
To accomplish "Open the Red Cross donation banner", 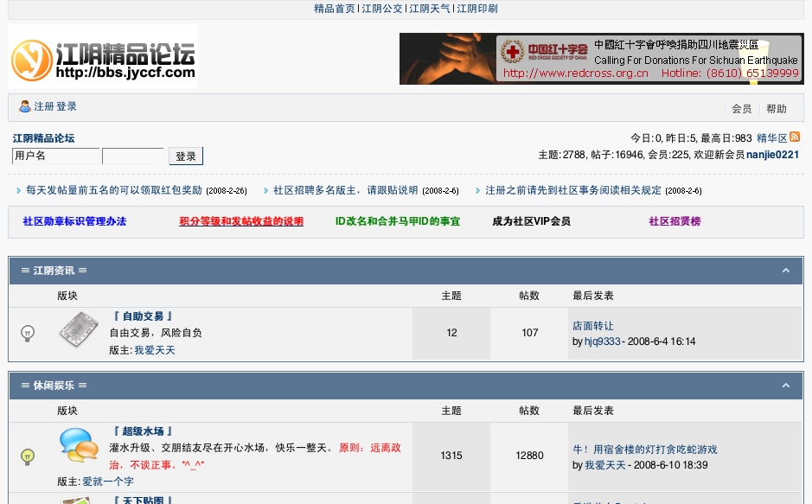I will [x=601, y=59].
